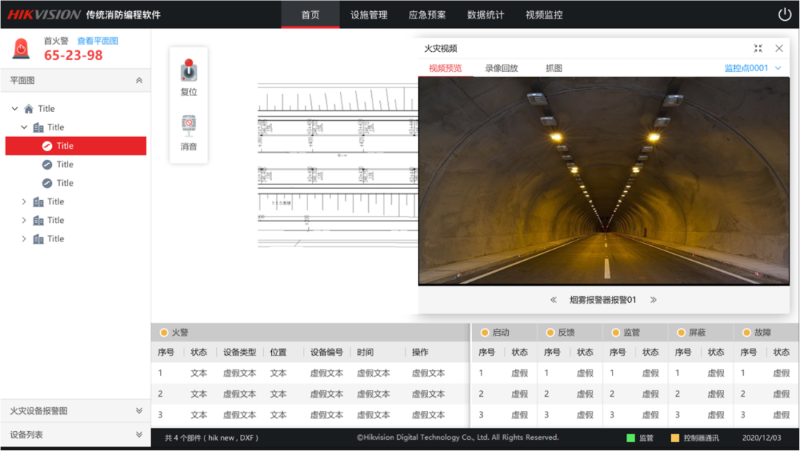Collapse the expanded building Title node

click(x=24, y=127)
